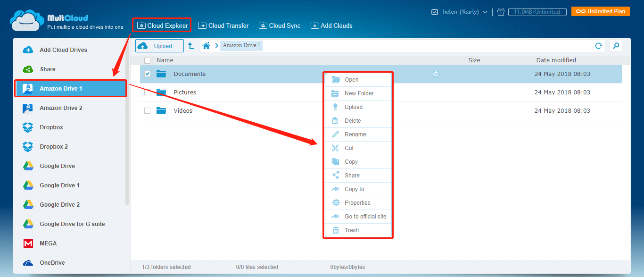Click the Google Drive 2 sidebar icon
This screenshot has height=277, width=644.
pyautogui.click(x=28, y=205)
